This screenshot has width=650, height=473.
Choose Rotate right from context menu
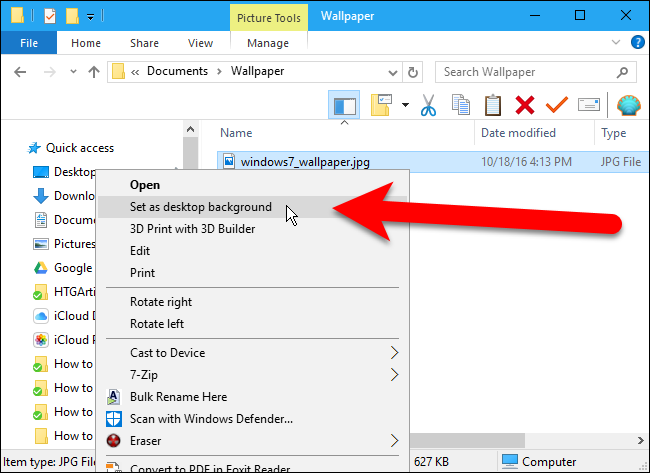point(161,302)
